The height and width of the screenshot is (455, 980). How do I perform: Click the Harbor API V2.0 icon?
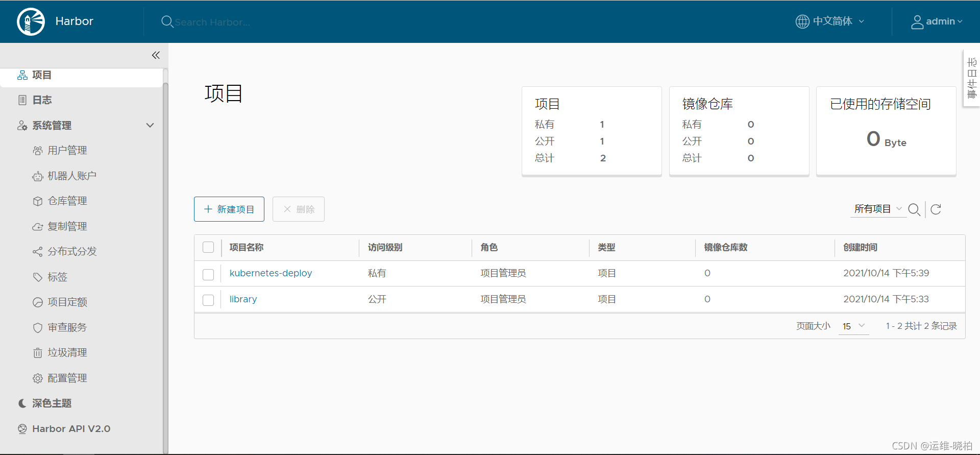tap(22, 429)
